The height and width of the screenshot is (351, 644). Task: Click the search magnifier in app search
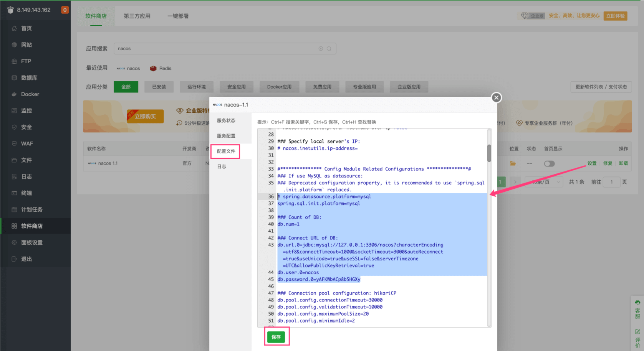point(329,49)
